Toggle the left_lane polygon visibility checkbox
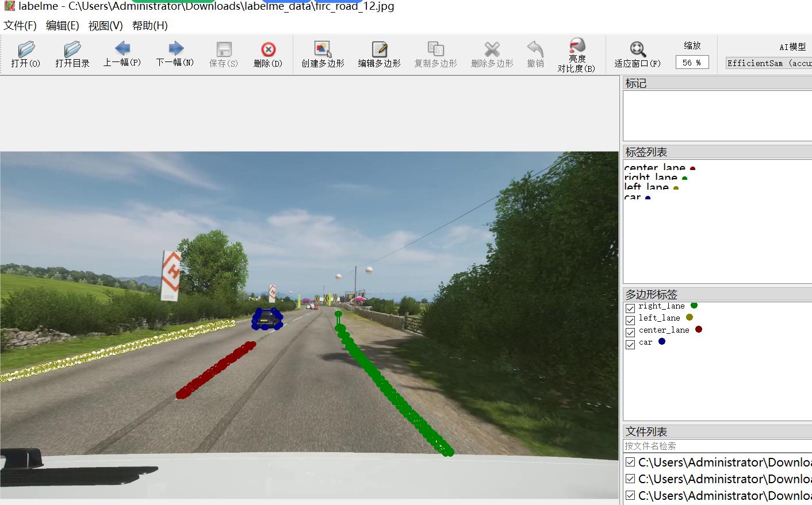This screenshot has height=505, width=812. [x=630, y=320]
